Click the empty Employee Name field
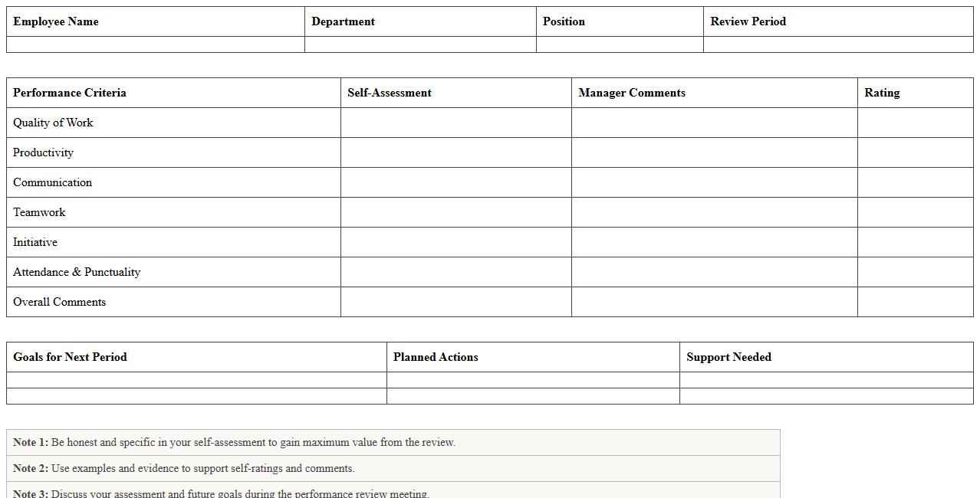 point(155,44)
